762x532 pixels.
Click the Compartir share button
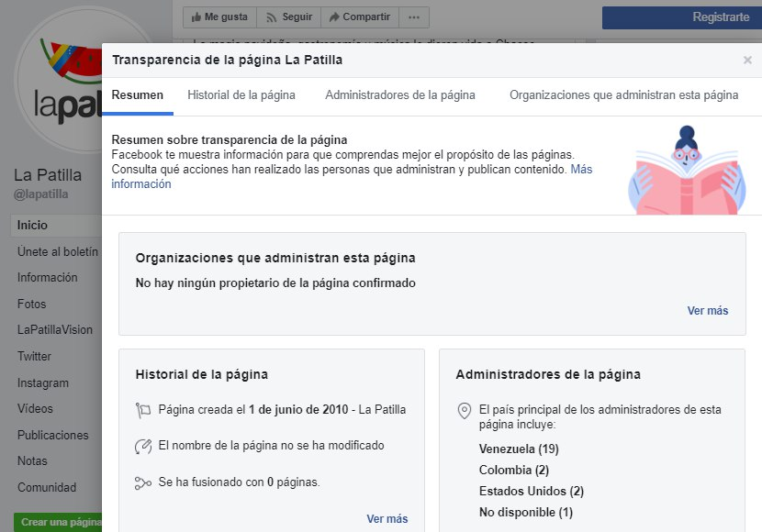[360, 17]
